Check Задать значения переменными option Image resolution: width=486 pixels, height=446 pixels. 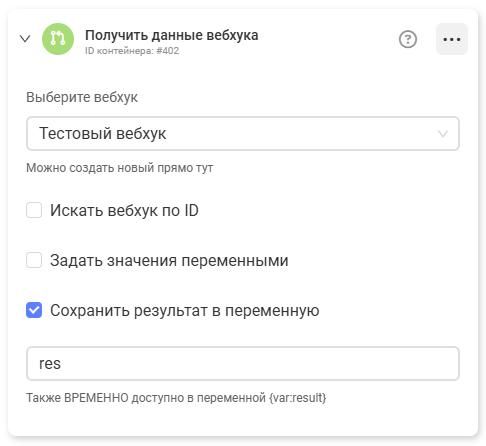point(34,260)
